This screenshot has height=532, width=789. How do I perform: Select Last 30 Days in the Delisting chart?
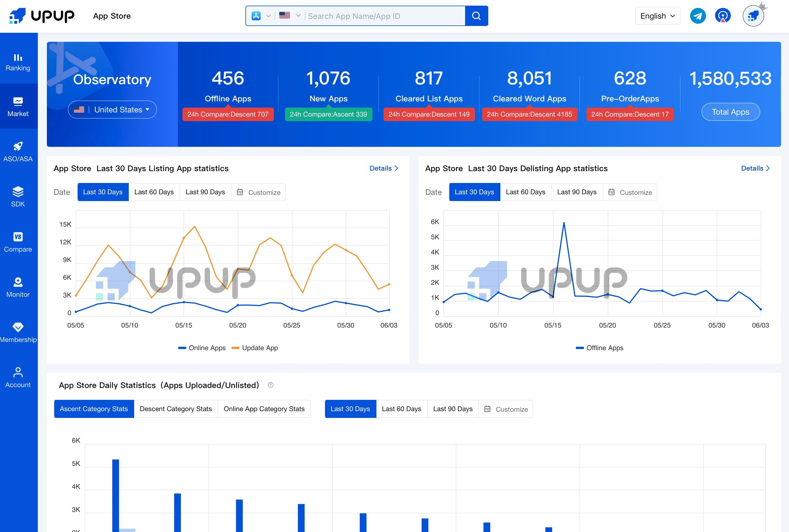click(474, 192)
